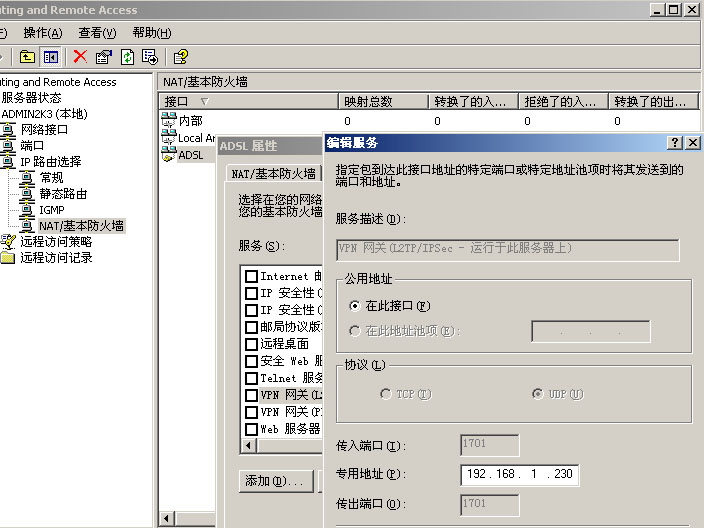Image resolution: width=704 pixels, height=528 pixels.
Task: Check the 安全 Web service checkbox
Action: coord(251,361)
